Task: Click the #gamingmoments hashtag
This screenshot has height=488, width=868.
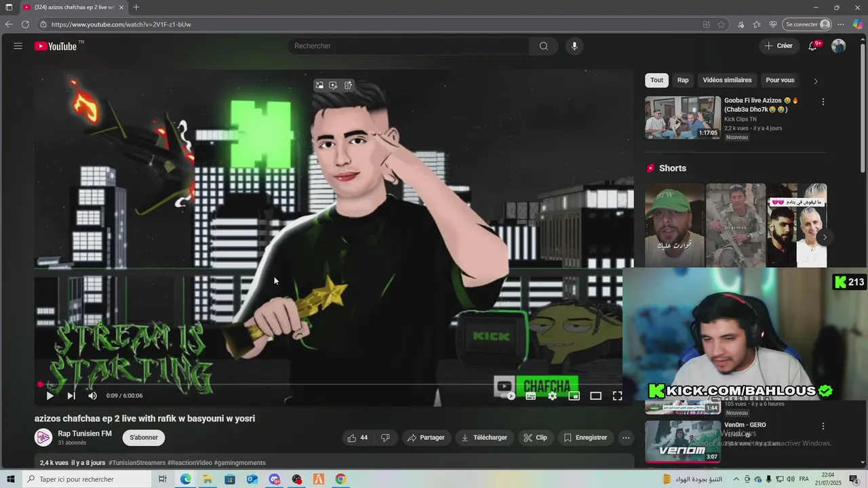Action: pos(239,463)
